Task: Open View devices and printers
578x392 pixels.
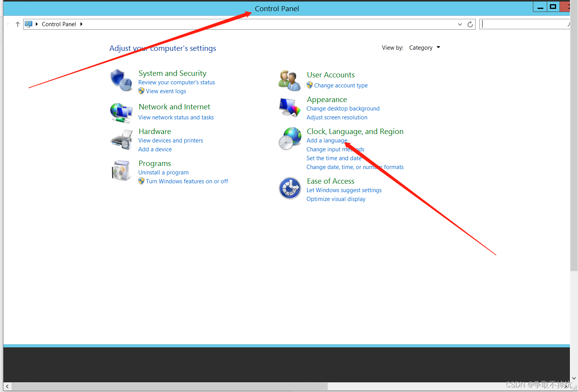Action: [x=171, y=141]
